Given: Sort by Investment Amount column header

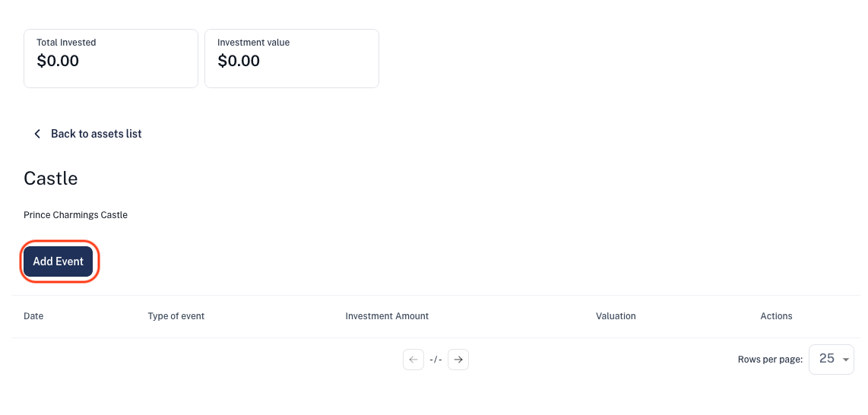Looking at the screenshot, I should click(387, 316).
